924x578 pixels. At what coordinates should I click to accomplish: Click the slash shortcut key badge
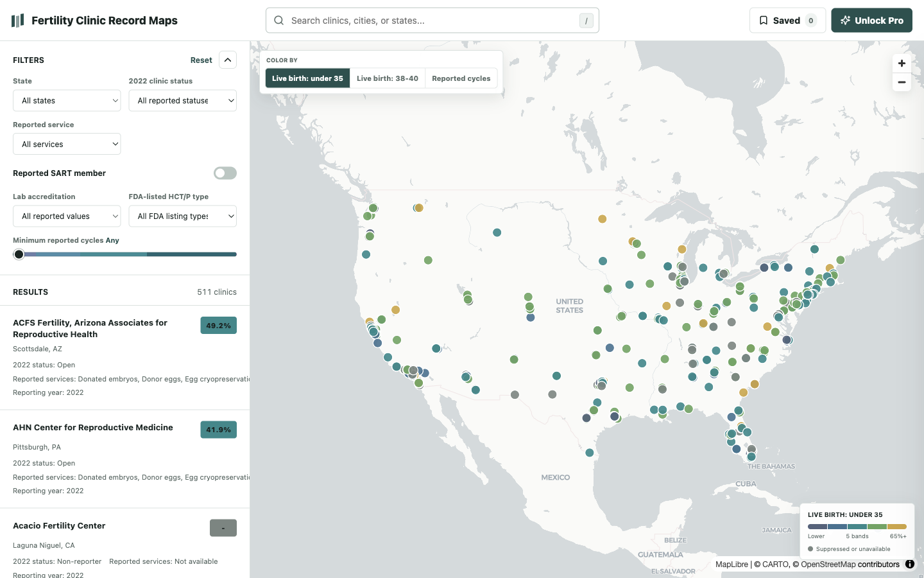pyautogui.click(x=586, y=21)
